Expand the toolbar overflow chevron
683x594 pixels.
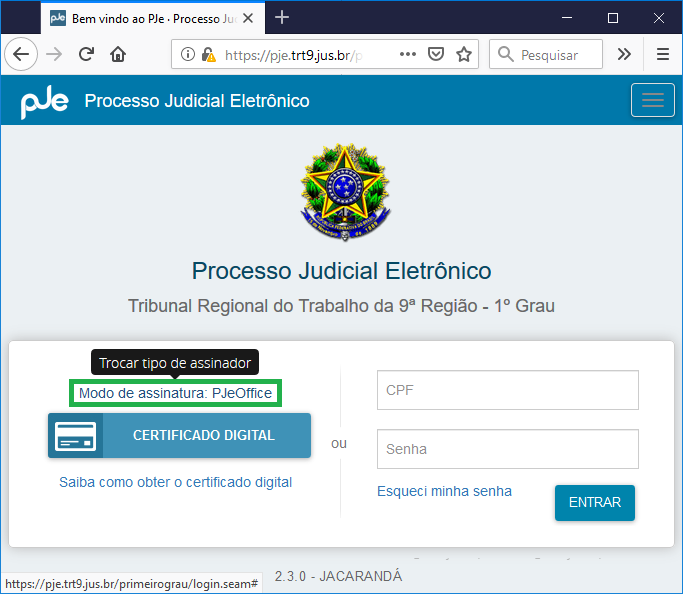(x=624, y=54)
